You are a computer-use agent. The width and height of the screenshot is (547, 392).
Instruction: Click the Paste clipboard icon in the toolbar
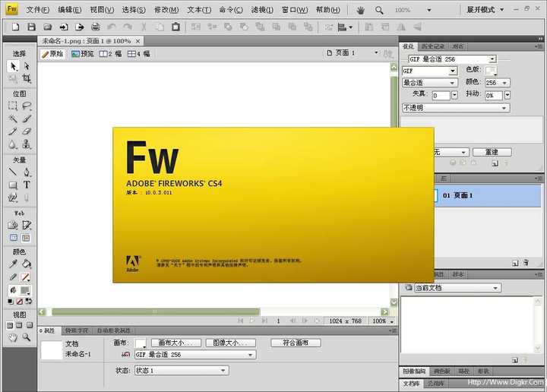175,27
